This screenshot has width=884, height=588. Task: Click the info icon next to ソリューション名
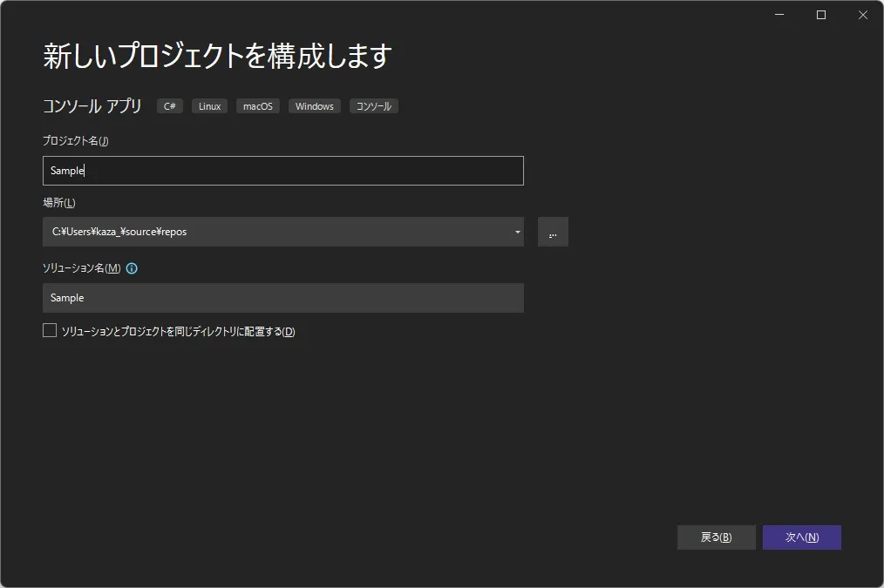pos(131,268)
